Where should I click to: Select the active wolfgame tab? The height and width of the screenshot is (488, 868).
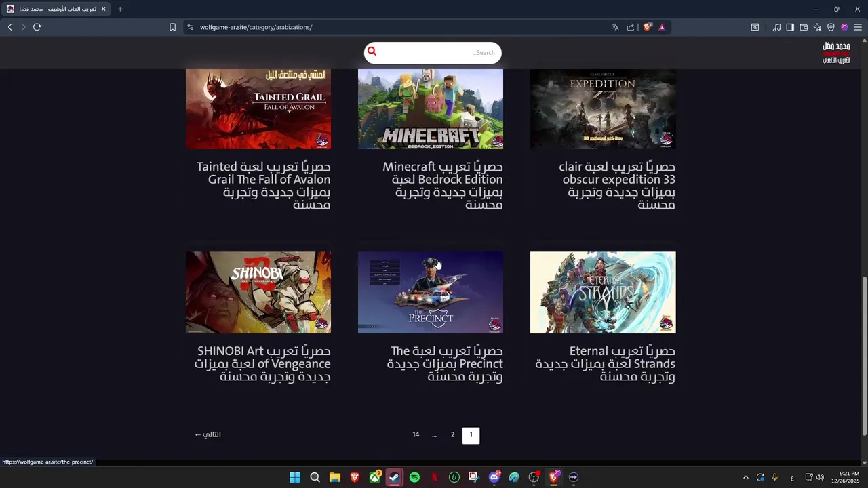54,9
